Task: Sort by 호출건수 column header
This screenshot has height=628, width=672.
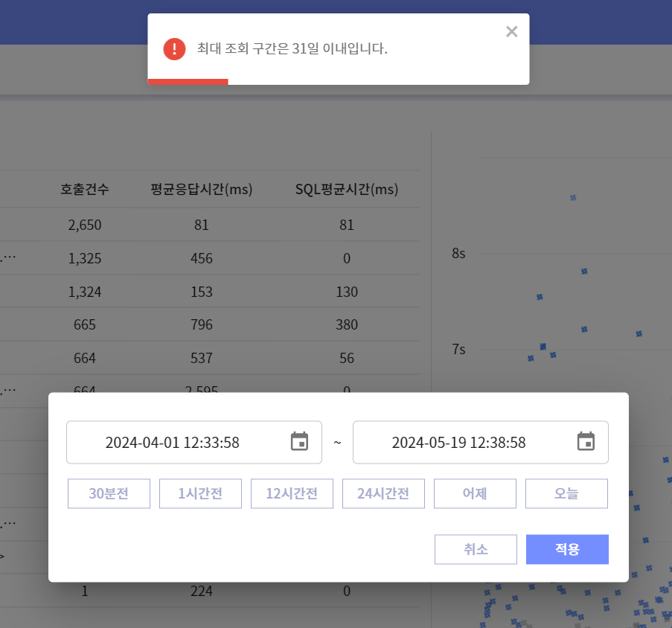Action: click(85, 190)
